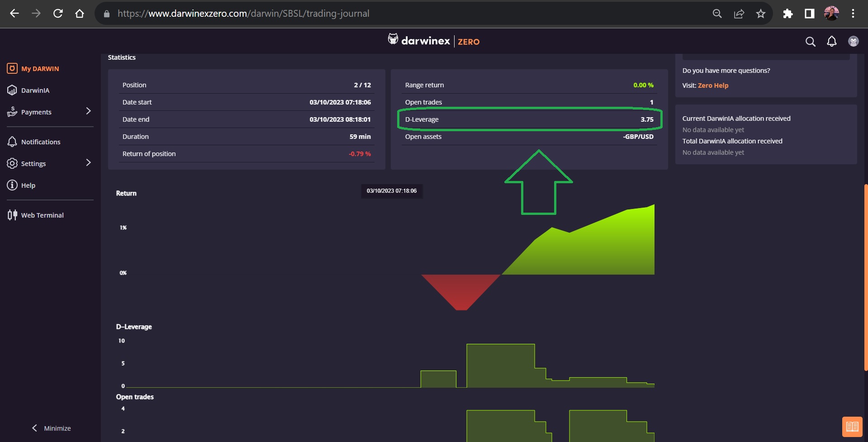Bookmark this page with star icon
This screenshot has height=442, width=868.
tap(761, 14)
